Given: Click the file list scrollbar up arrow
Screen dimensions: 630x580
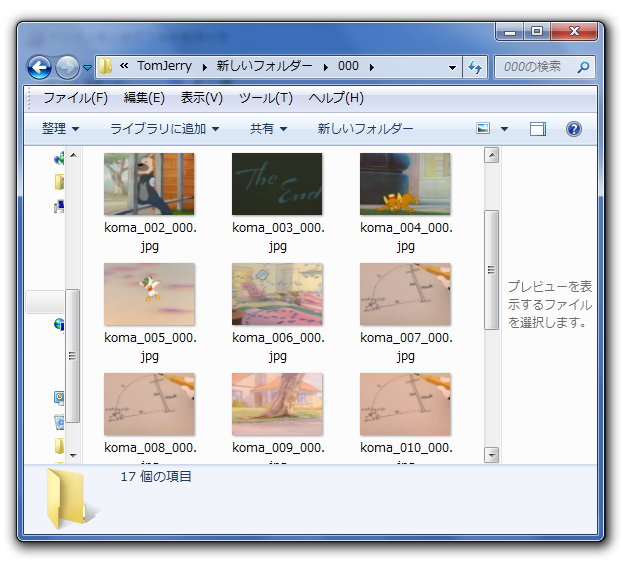Looking at the screenshot, I should tap(491, 155).
